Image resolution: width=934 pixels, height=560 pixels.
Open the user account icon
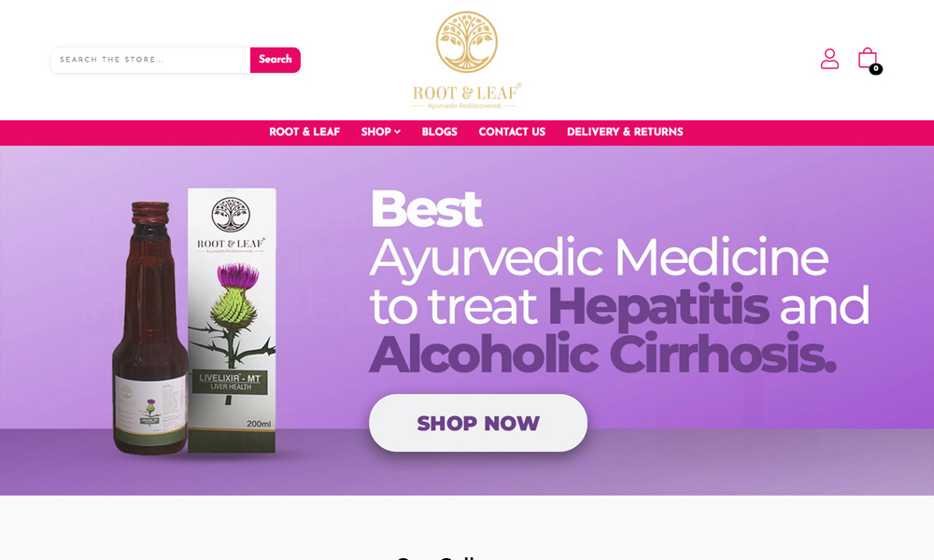click(829, 59)
